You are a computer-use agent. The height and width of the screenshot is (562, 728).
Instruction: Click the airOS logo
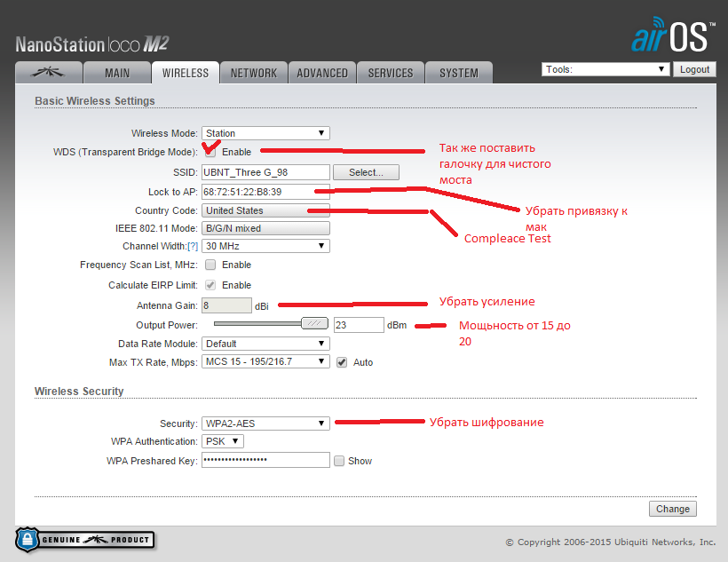click(x=672, y=35)
